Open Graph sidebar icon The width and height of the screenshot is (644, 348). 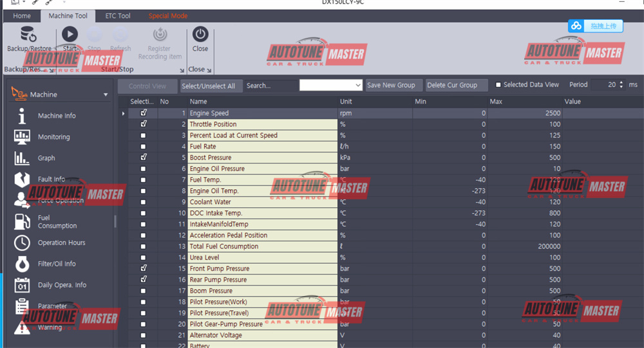click(22, 158)
